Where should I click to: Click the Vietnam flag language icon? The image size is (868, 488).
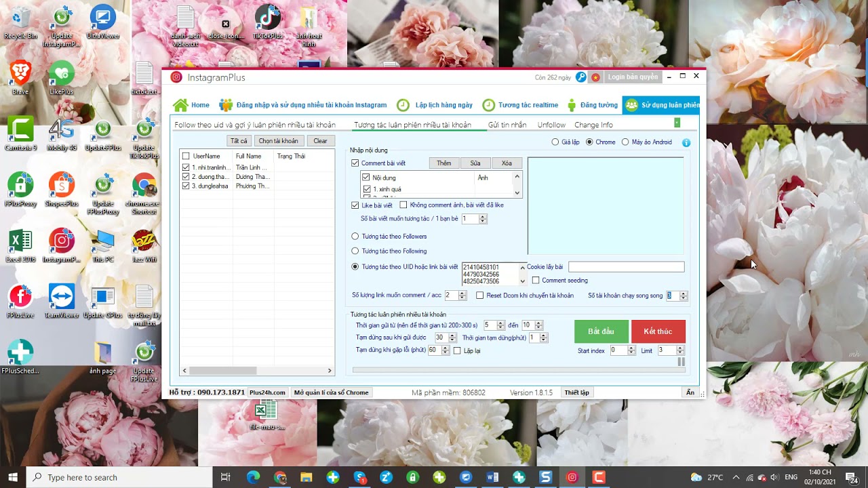pyautogui.click(x=596, y=77)
